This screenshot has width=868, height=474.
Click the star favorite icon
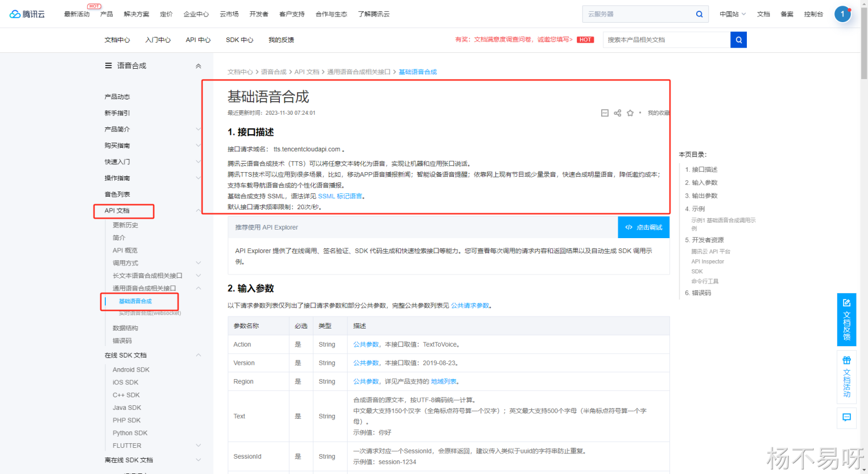pos(630,113)
